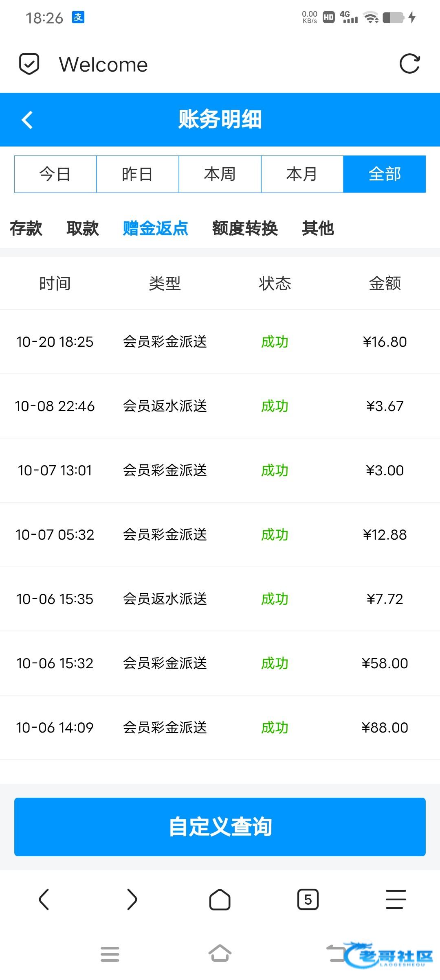Switch to the 本周 filter
Screen dimensions: 440x980
click(x=220, y=174)
